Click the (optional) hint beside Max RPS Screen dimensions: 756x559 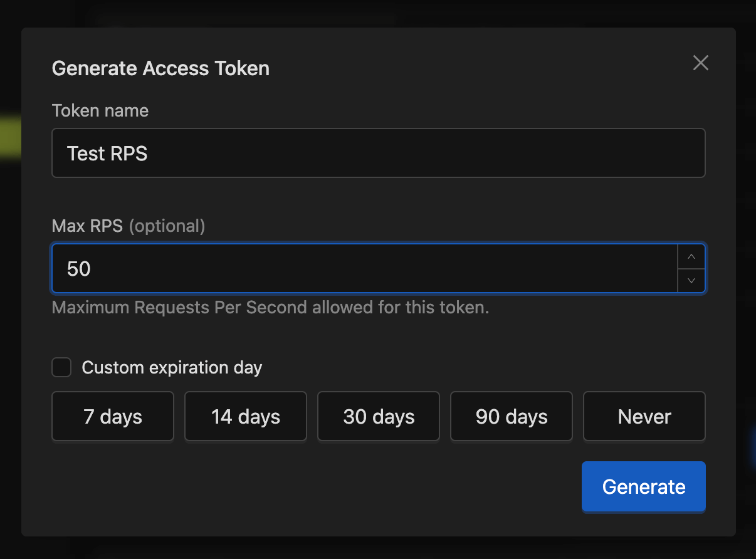pyautogui.click(x=167, y=226)
